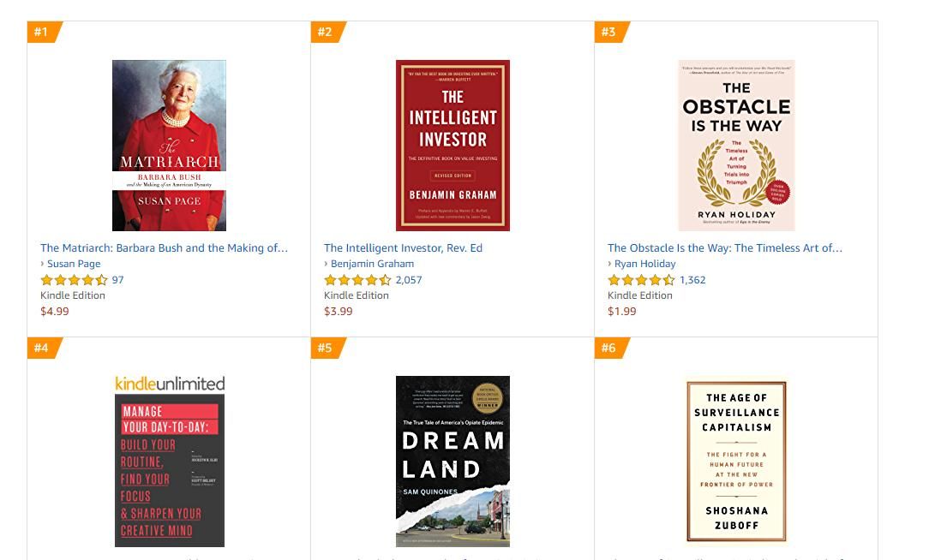Select the Dreamland book cover

pyautogui.click(x=453, y=461)
